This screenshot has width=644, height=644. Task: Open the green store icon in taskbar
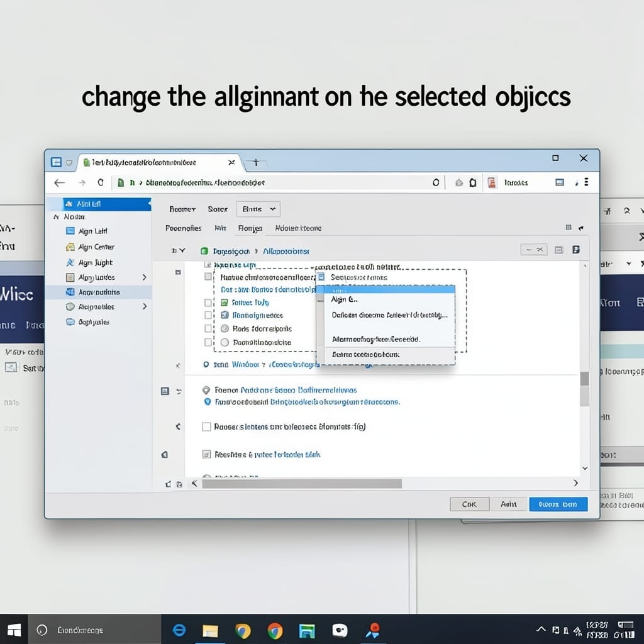307,630
